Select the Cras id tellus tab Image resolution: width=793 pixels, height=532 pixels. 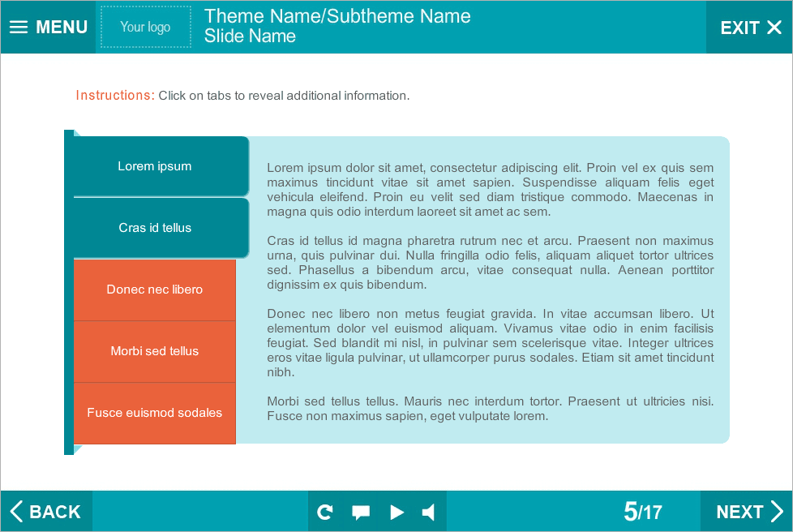(x=155, y=228)
